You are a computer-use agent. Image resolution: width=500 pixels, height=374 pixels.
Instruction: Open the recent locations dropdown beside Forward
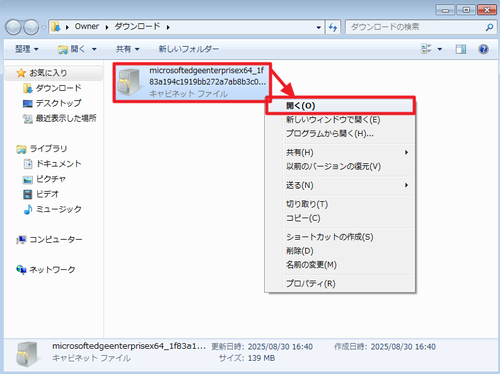pos(43,28)
